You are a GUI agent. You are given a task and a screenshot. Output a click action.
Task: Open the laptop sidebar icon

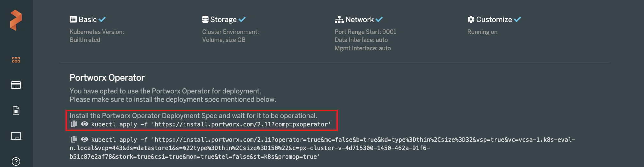coord(16,136)
